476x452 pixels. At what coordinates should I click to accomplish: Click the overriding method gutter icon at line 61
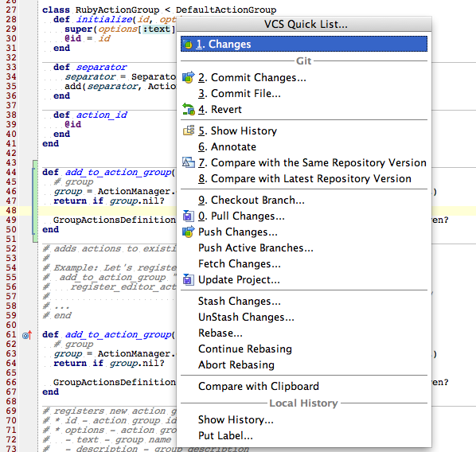tap(27, 335)
